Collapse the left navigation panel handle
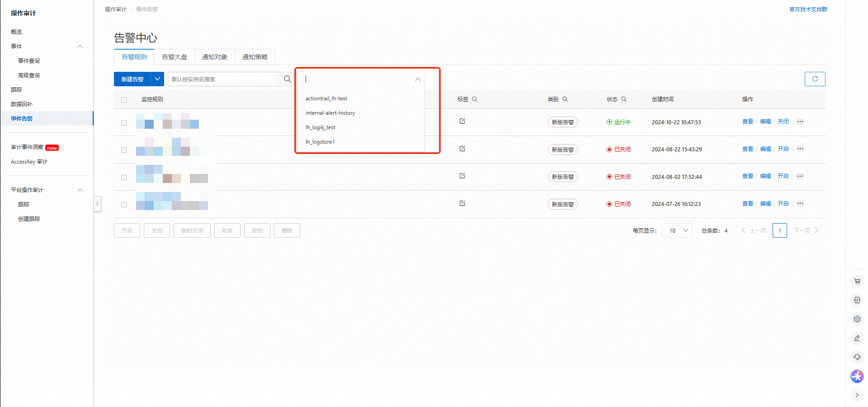Viewport: 868px width, 407px height. (x=97, y=204)
